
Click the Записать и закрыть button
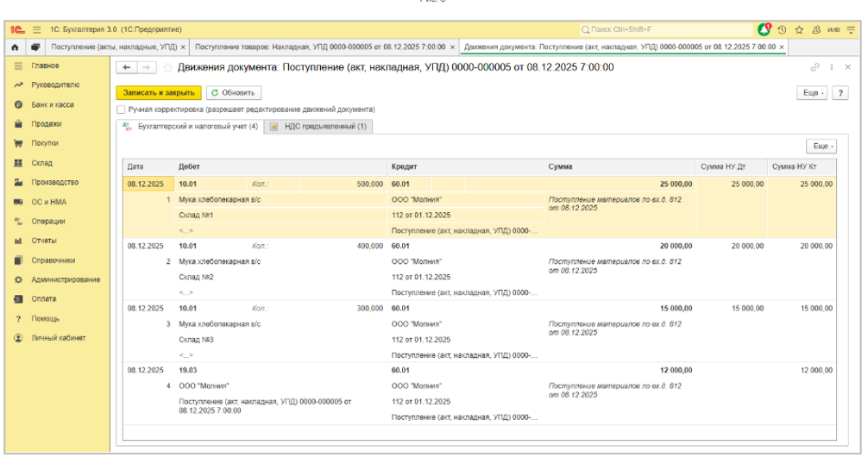click(159, 93)
